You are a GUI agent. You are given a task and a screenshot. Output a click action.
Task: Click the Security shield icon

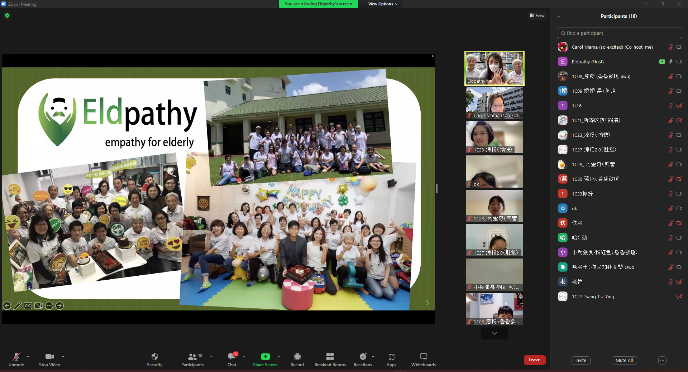(154, 357)
